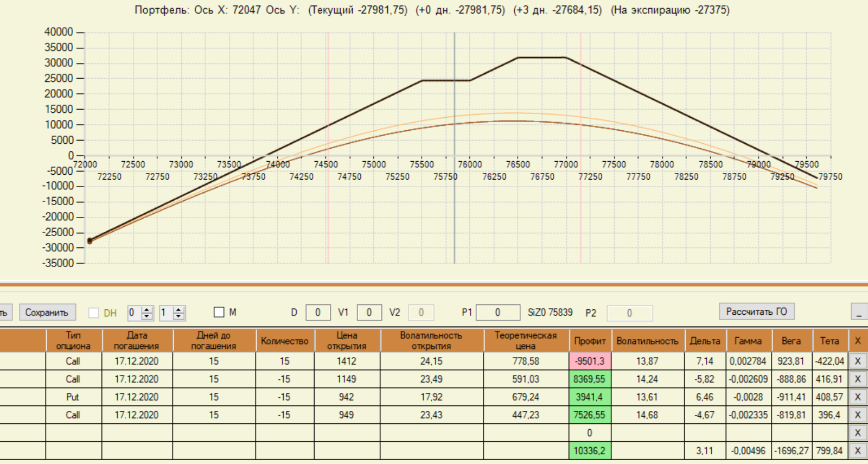Select the theoretical price cell 679,24
Viewport: 868px width, 464px height.
coord(526,397)
